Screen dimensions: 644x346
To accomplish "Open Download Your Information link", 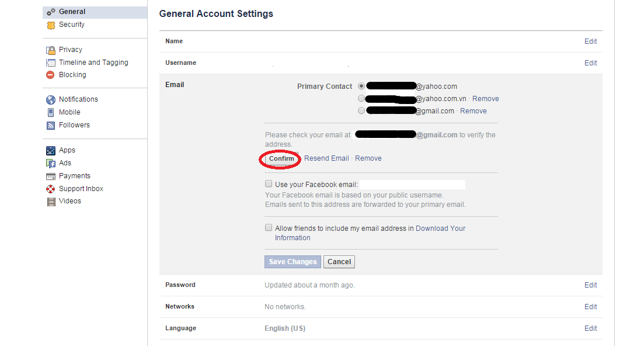I will (370, 233).
